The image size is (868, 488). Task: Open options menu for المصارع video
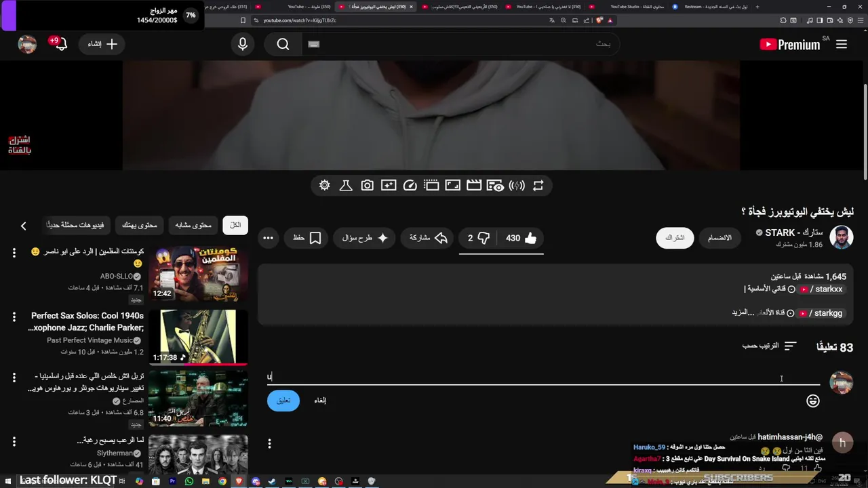14,378
